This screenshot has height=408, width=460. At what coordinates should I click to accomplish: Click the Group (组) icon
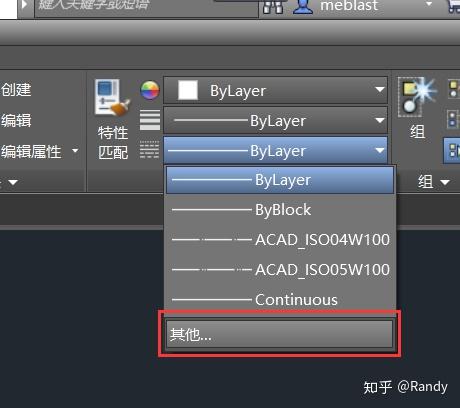(416, 97)
